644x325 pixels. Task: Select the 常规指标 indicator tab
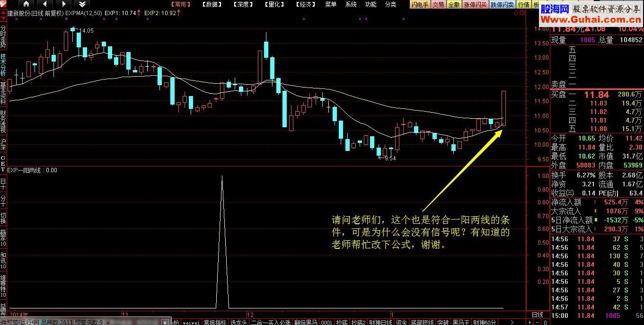pyautogui.click(x=215, y=322)
